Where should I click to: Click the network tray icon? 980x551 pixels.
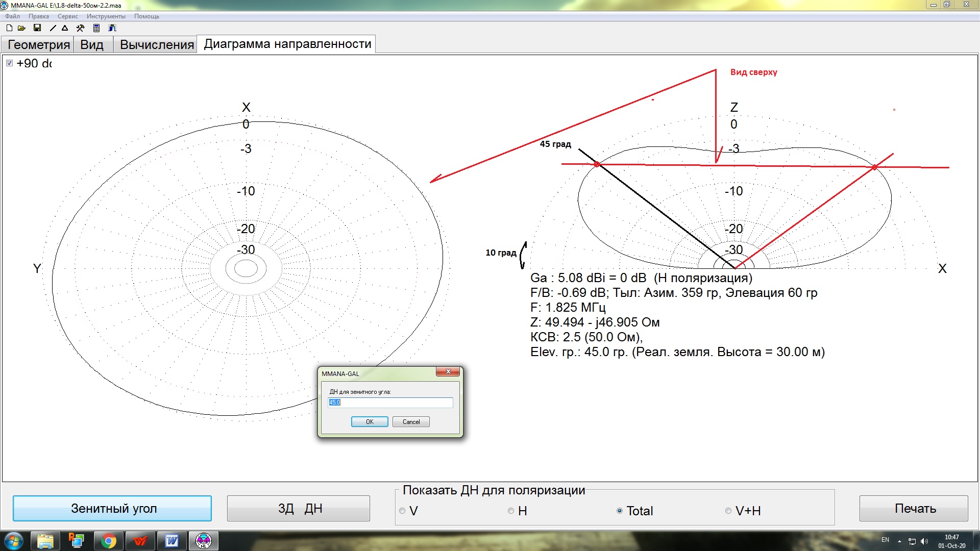912,541
